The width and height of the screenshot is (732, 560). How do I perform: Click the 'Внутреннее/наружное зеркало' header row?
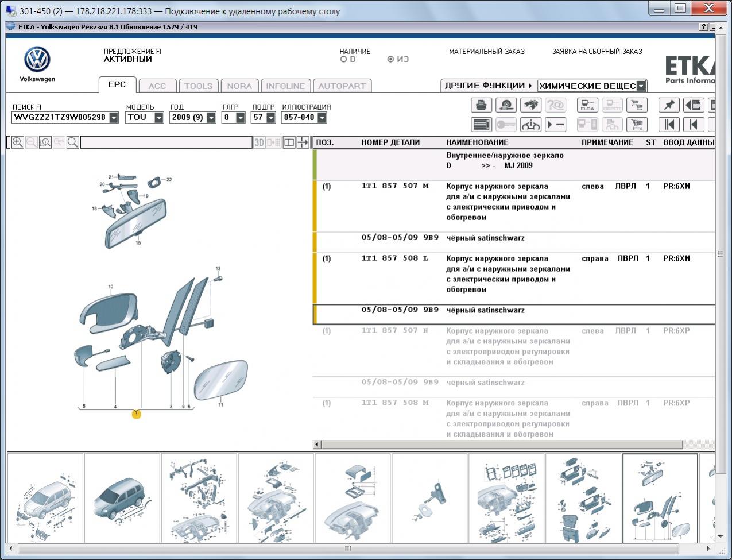tap(514, 165)
